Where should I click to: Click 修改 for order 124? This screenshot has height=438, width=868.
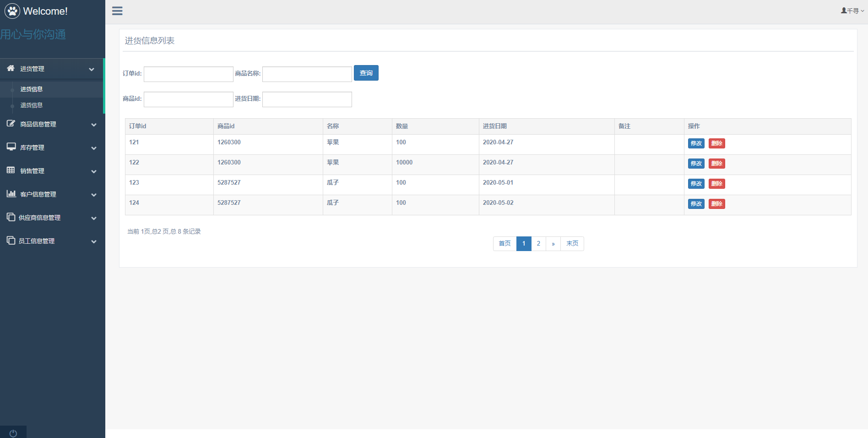(696, 204)
